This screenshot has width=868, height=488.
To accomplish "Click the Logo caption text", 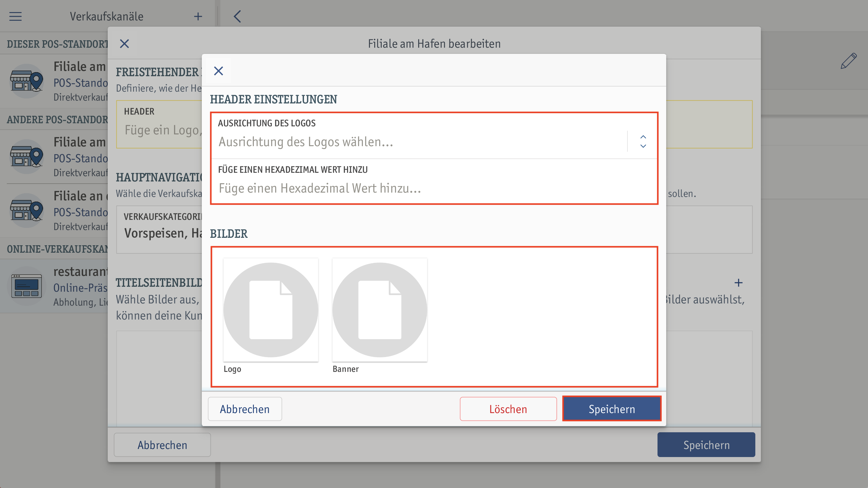I will [232, 369].
